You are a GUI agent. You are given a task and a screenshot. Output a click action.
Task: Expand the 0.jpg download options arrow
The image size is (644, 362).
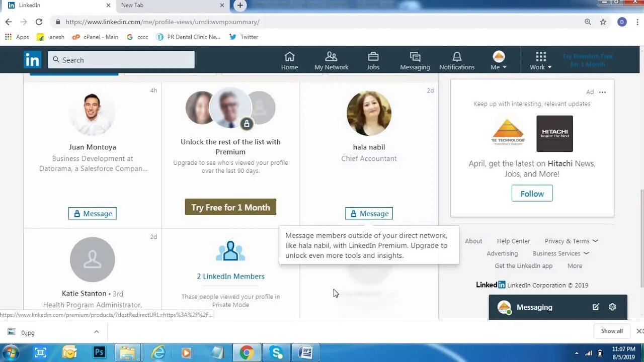tap(96, 332)
